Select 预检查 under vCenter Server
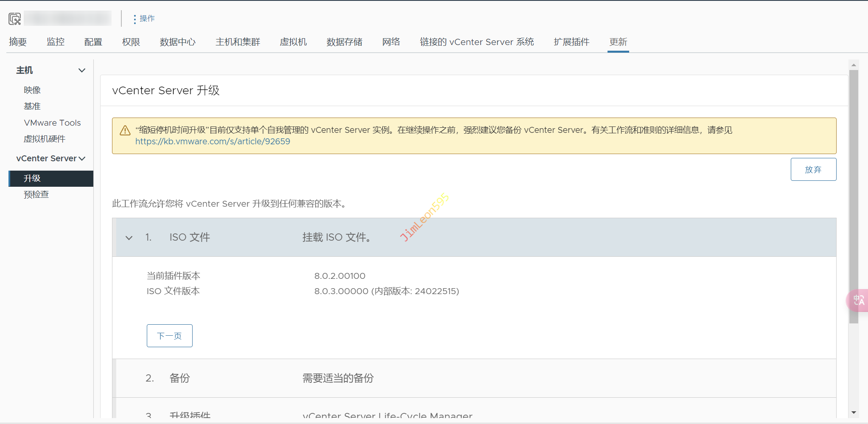The height and width of the screenshot is (424, 868). pos(36,194)
